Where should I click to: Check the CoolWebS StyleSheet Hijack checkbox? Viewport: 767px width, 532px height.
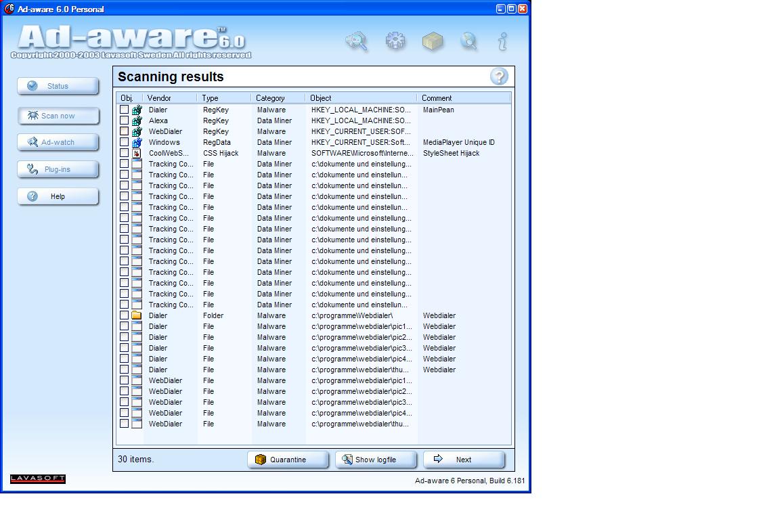click(125, 152)
